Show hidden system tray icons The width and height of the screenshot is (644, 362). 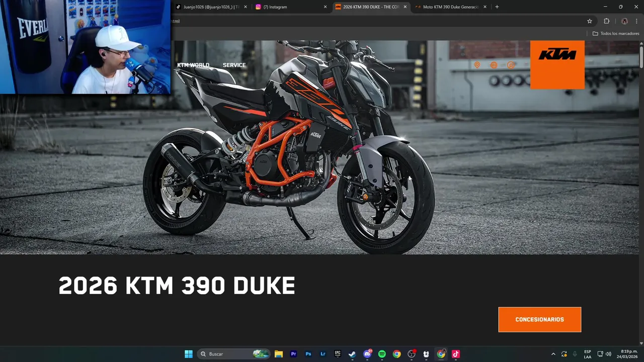pyautogui.click(x=553, y=354)
